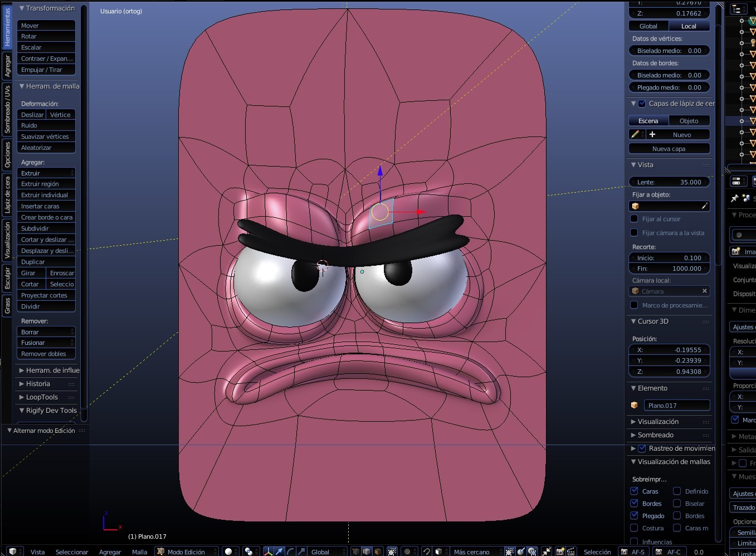Adjust the Inicio 0.100 clipping field
The image size is (756, 556).
(669, 258)
